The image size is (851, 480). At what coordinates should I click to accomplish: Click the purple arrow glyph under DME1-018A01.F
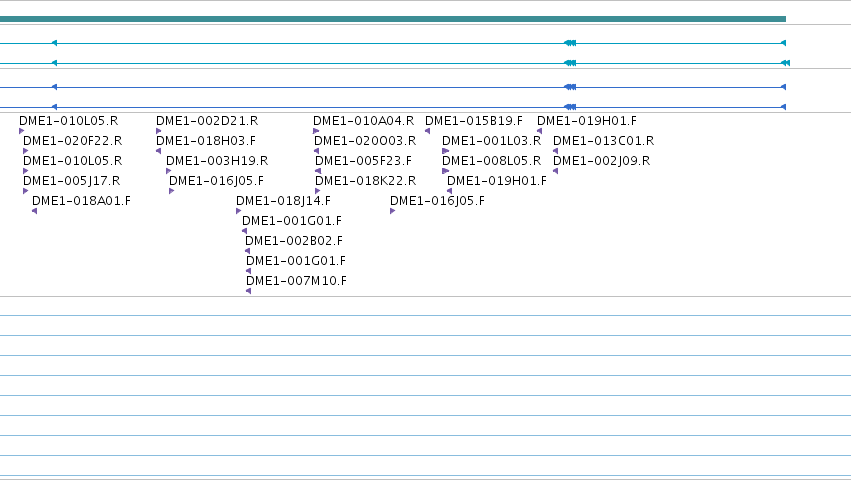coord(35,211)
